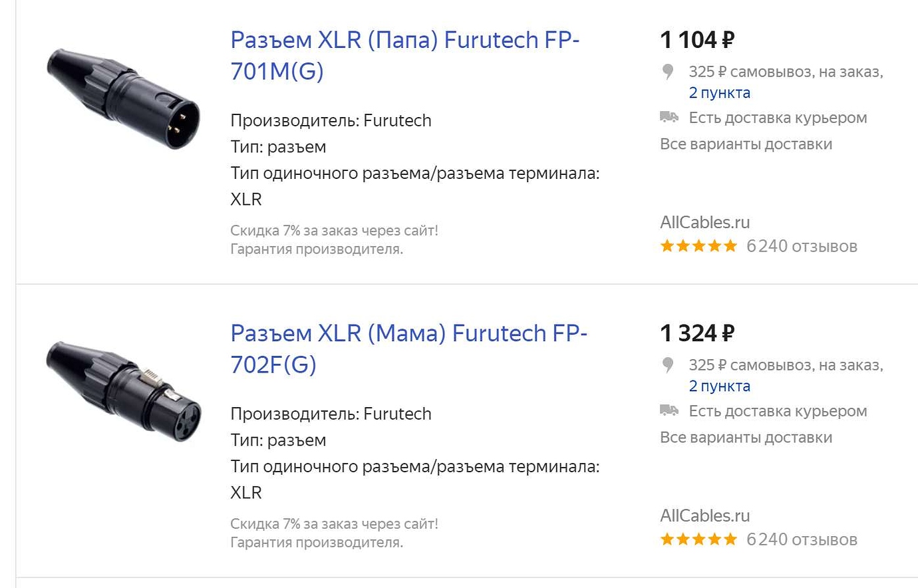Open the AllCables.ru shop link in first listing

click(x=704, y=222)
